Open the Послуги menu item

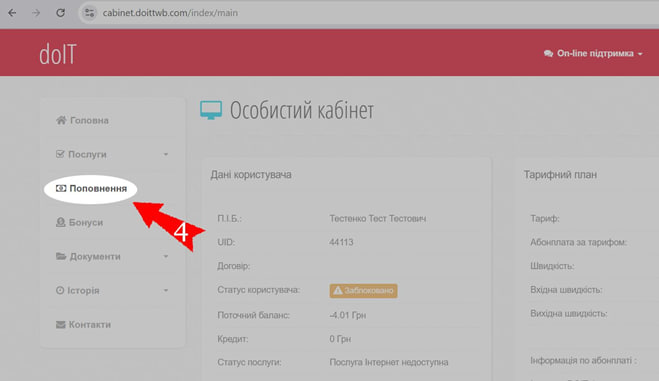pos(87,155)
